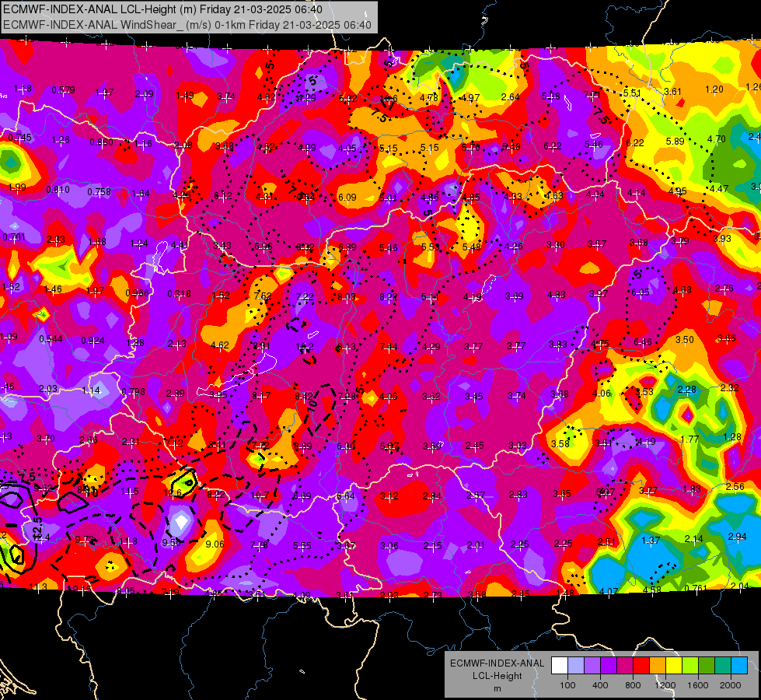
Task: Click the shear value 3.93
Action: [722, 238]
